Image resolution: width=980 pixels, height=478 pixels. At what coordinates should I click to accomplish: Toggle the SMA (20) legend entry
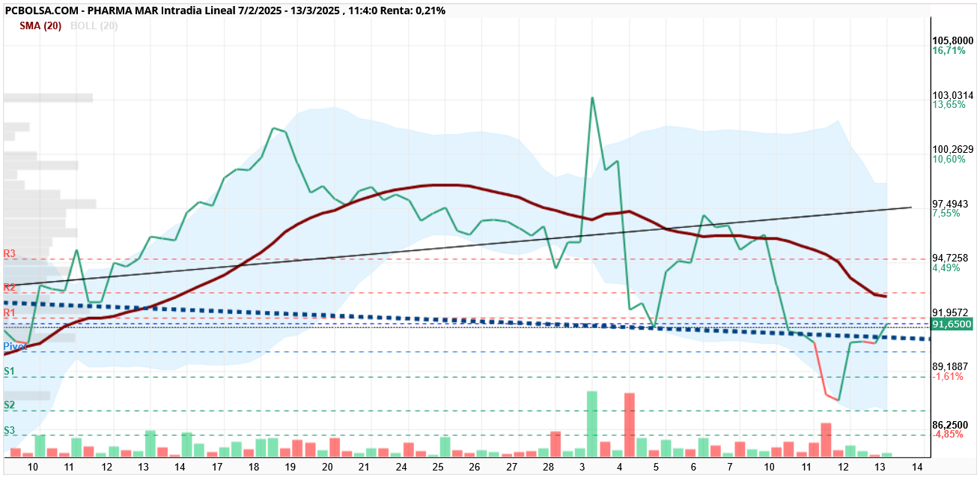tap(40, 25)
